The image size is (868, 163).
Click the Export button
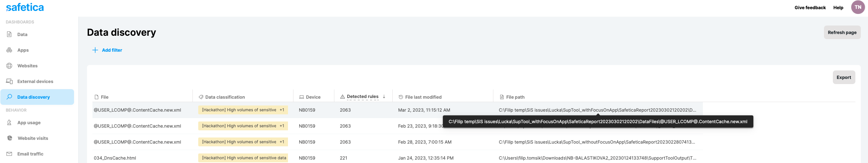(844, 77)
